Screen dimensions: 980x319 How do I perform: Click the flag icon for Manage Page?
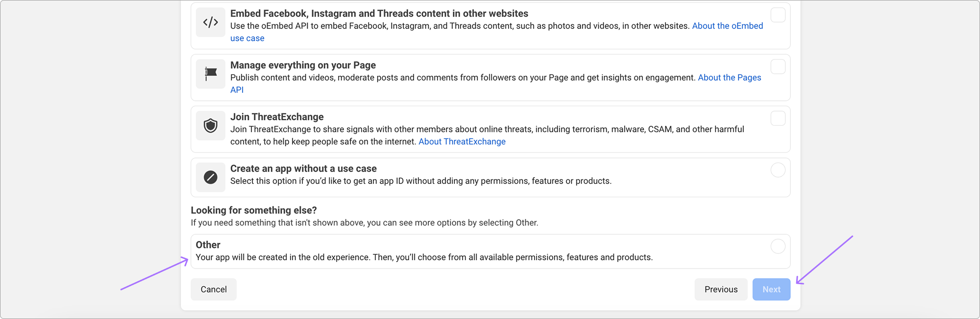[211, 74]
